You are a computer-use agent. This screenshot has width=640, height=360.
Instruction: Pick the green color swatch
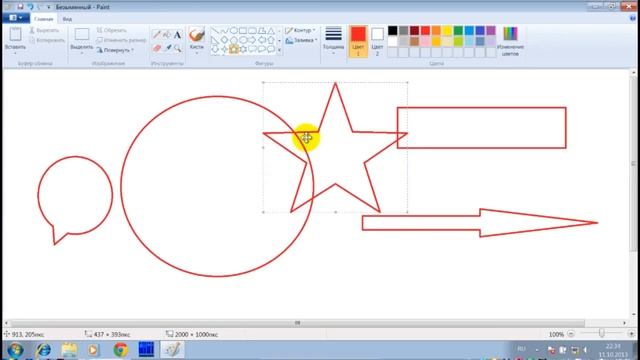tap(458, 31)
